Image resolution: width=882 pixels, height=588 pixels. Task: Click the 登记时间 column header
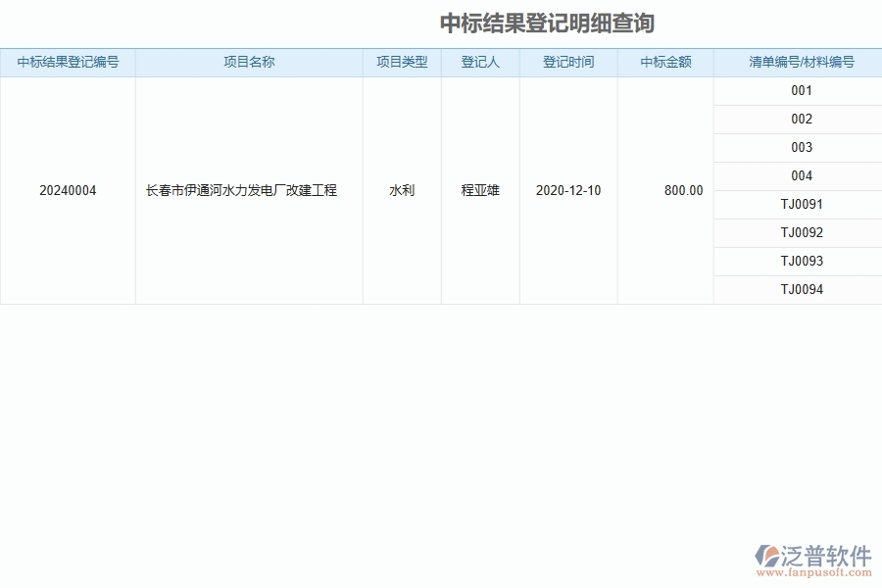click(567, 62)
